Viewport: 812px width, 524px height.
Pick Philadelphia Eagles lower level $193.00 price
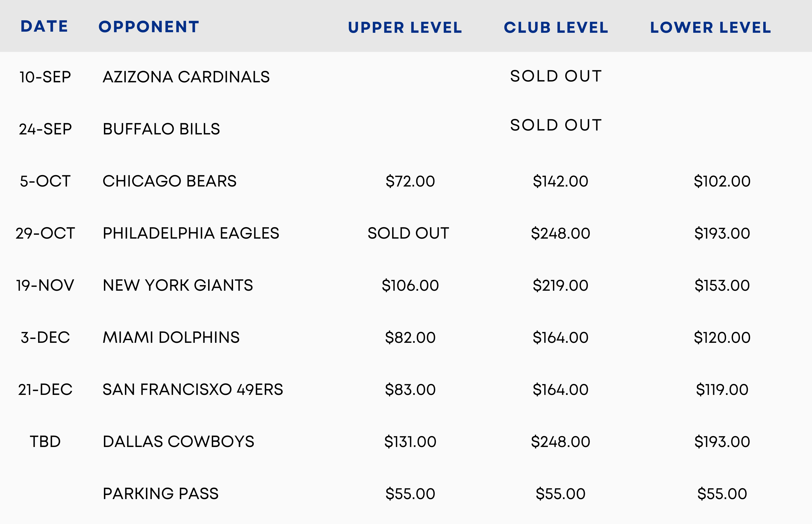[x=722, y=233]
